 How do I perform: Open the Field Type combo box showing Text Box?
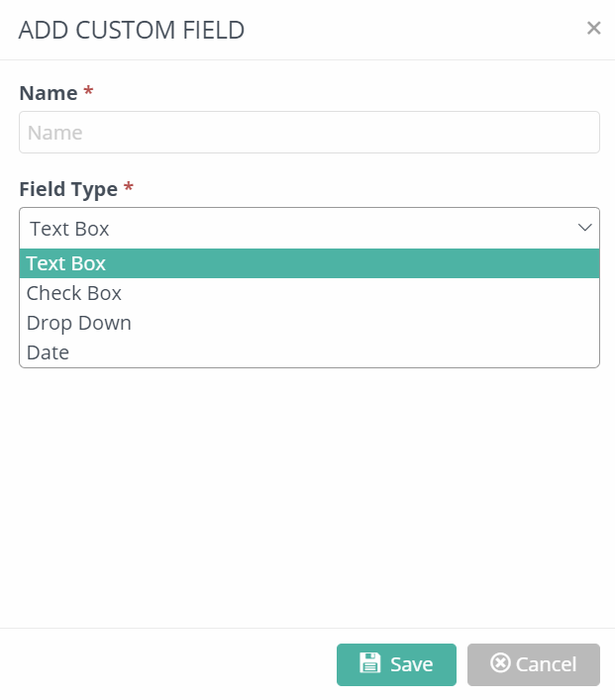[297, 229]
